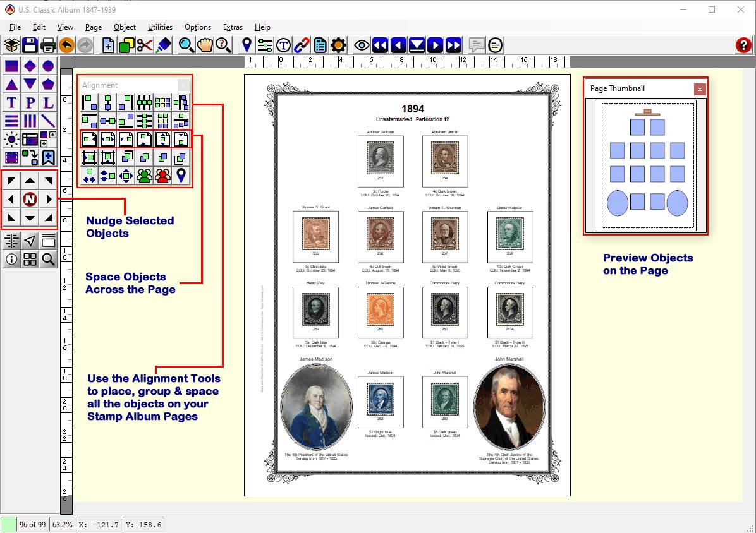Click the blue pin location icon in toolbar

tap(247, 45)
